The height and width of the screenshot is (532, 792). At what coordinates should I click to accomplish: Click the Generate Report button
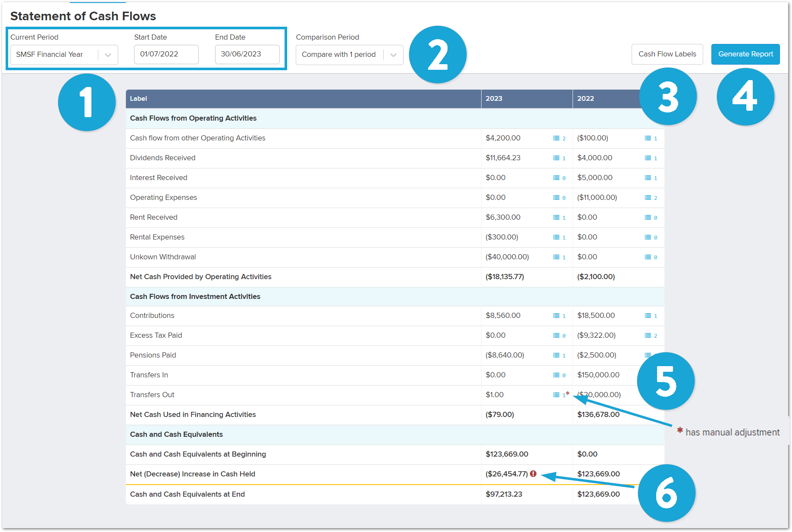(745, 54)
